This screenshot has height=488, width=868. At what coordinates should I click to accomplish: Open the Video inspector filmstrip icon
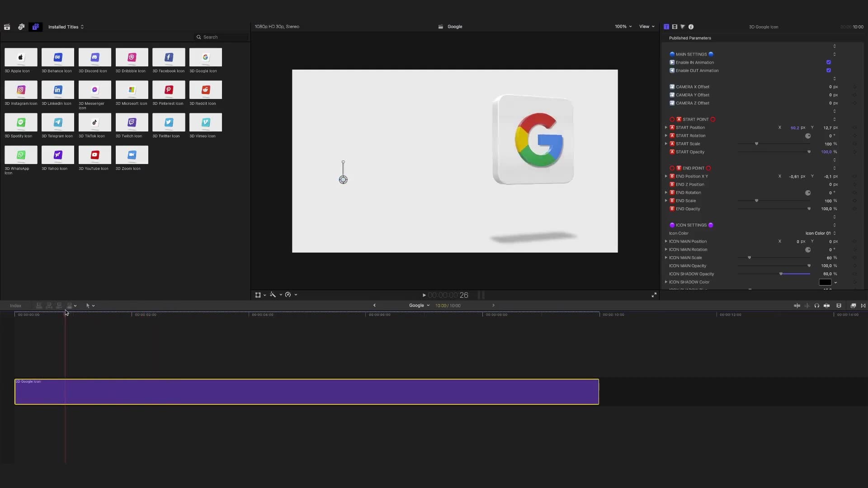(675, 27)
